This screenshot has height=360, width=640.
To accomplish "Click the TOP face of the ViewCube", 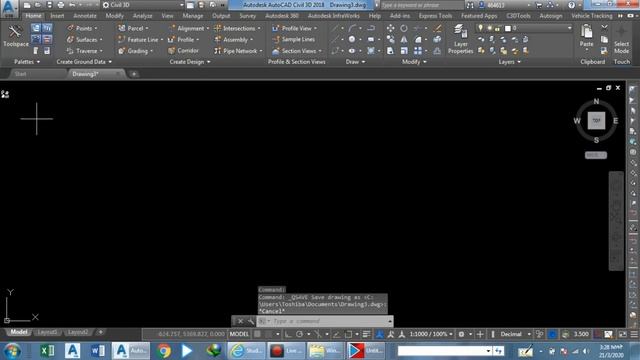I will point(596,121).
